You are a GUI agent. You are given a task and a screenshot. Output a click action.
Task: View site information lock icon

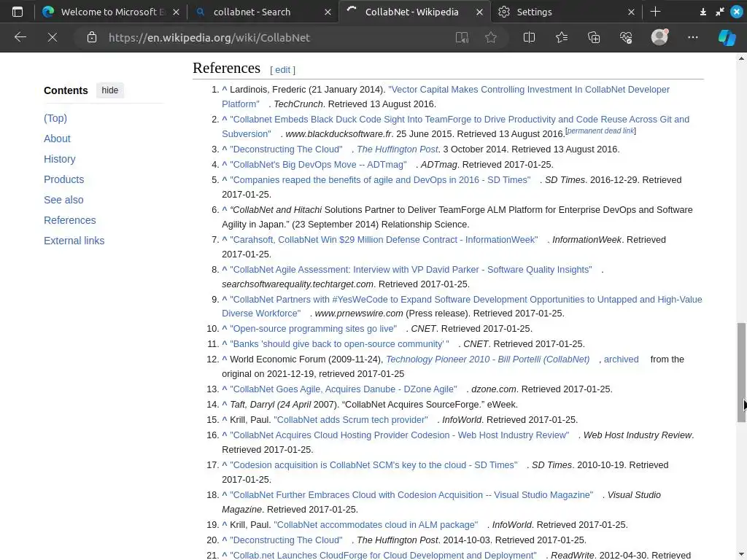pyautogui.click(x=92, y=37)
